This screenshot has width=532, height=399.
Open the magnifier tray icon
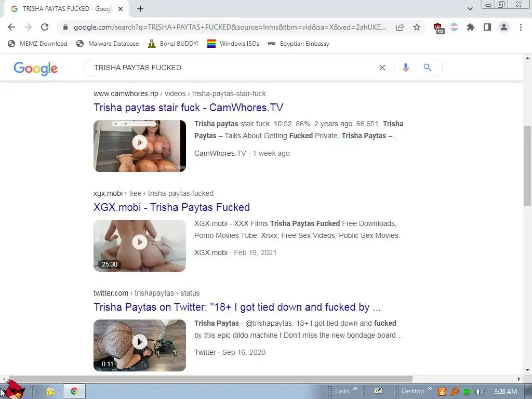pos(454,392)
